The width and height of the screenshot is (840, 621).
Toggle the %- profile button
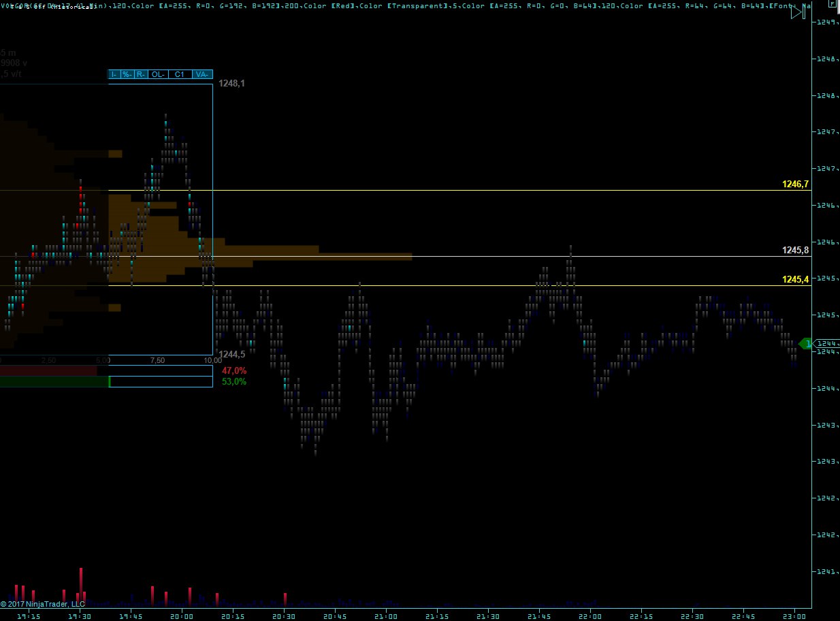click(127, 74)
